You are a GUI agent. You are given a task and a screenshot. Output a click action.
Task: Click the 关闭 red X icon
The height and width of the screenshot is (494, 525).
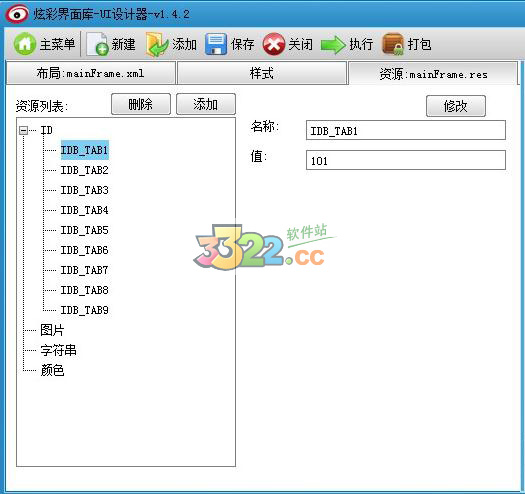(274, 44)
